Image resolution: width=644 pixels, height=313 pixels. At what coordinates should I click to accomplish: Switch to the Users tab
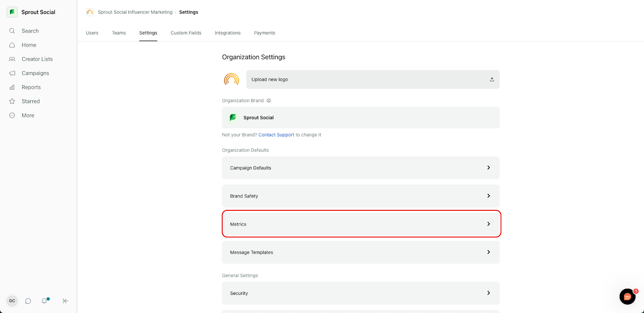pyautogui.click(x=92, y=33)
